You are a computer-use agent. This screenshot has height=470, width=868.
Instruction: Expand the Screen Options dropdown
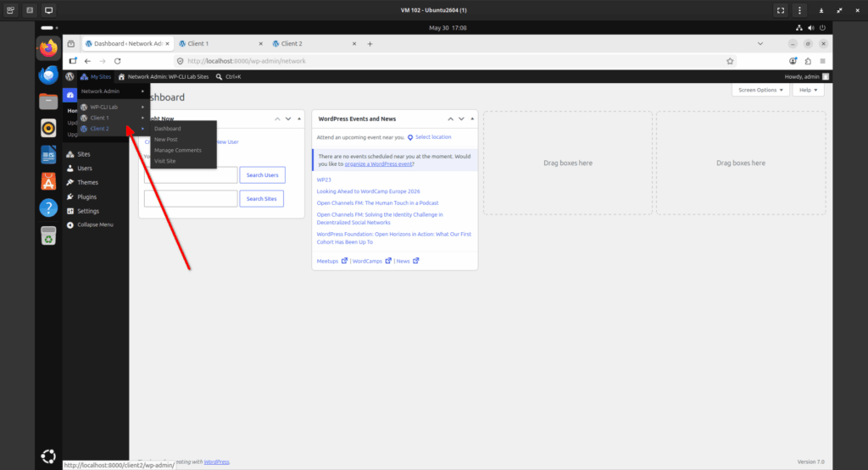[x=760, y=90]
